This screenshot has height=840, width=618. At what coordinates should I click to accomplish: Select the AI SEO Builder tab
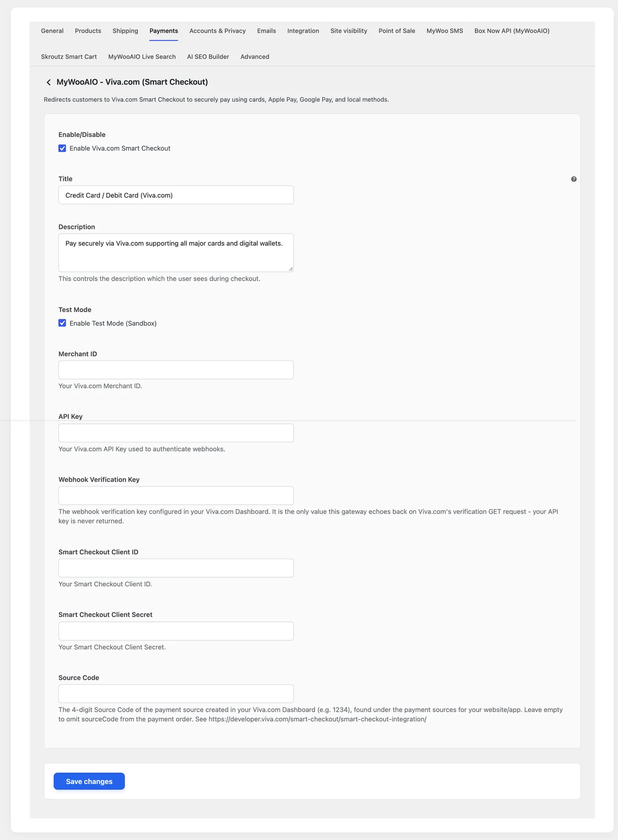tap(208, 57)
